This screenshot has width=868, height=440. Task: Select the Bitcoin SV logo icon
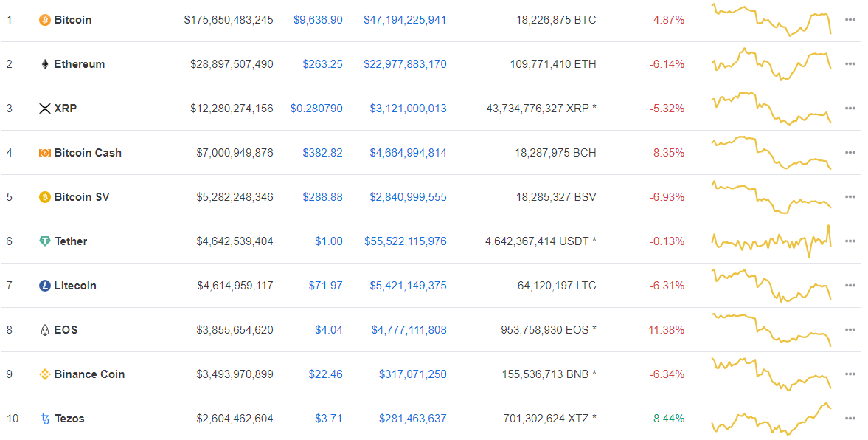tap(44, 197)
